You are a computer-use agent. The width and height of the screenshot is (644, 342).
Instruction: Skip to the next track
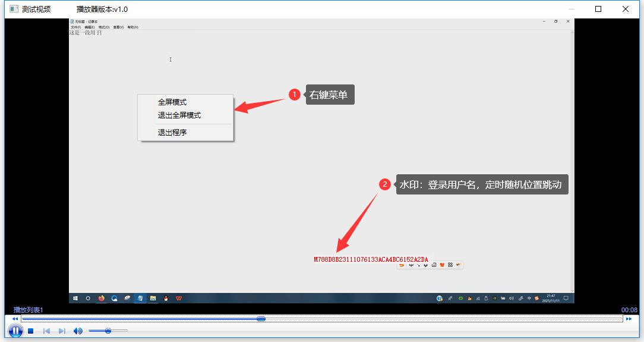point(62,331)
